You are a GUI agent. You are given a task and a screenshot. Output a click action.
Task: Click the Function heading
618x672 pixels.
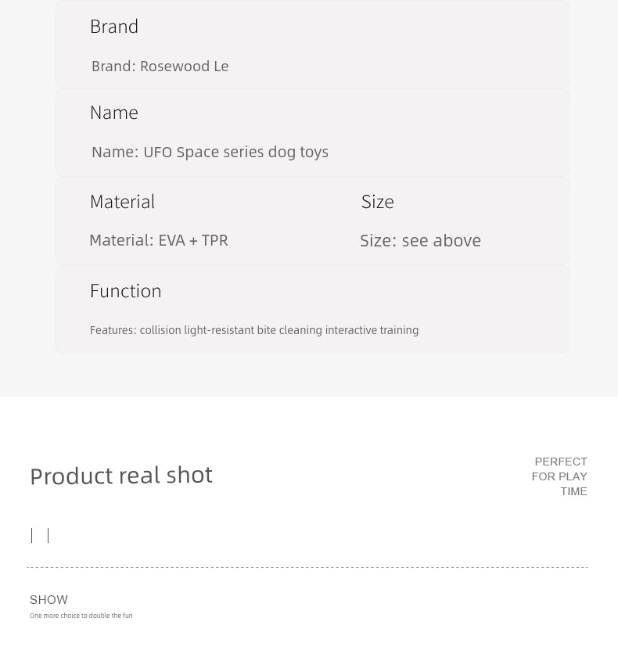(x=126, y=291)
